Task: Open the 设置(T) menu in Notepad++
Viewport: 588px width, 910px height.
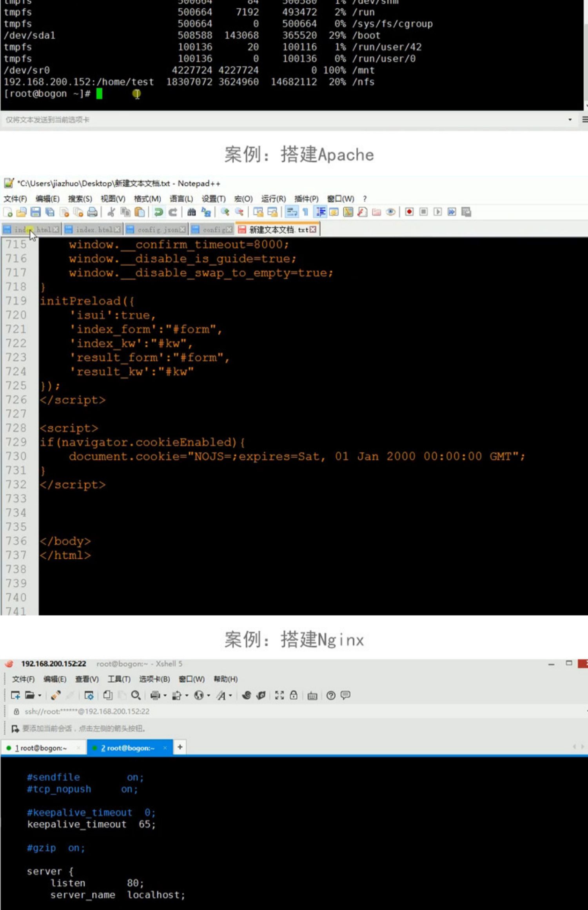Action: coord(214,199)
